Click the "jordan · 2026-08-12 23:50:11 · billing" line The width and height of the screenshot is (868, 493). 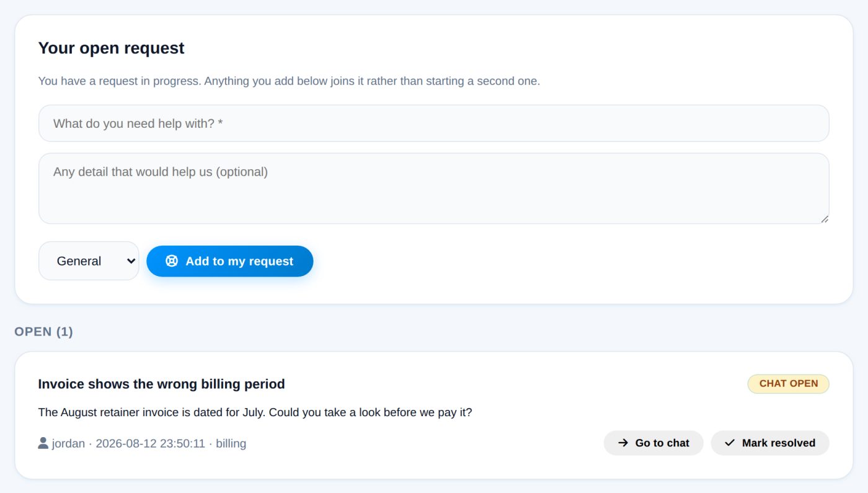142,443
